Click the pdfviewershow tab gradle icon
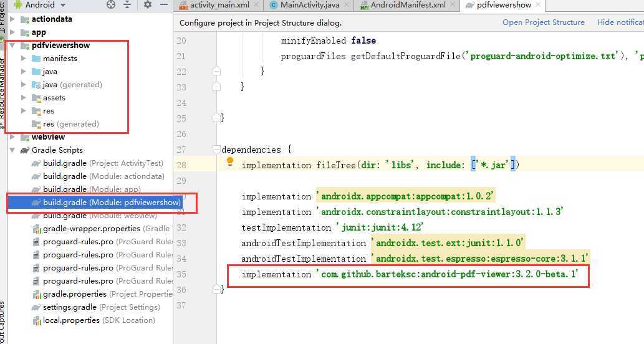644x344 pixels. [x=470, y=6]
